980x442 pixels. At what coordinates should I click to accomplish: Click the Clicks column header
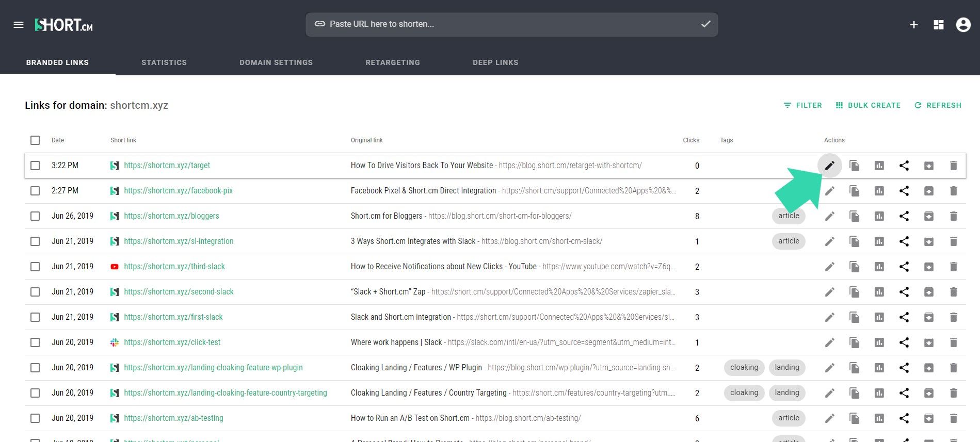click(x=691, y=140)
